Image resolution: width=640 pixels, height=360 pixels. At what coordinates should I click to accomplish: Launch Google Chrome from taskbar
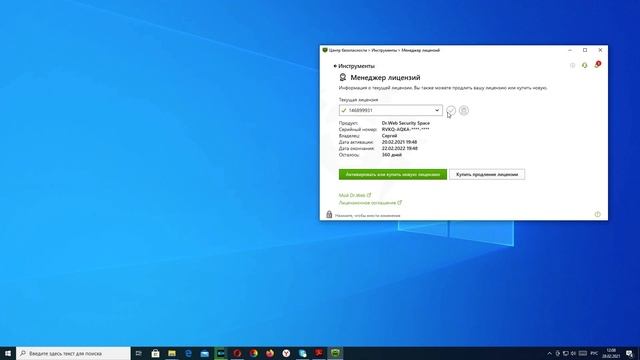coord(253,353)
